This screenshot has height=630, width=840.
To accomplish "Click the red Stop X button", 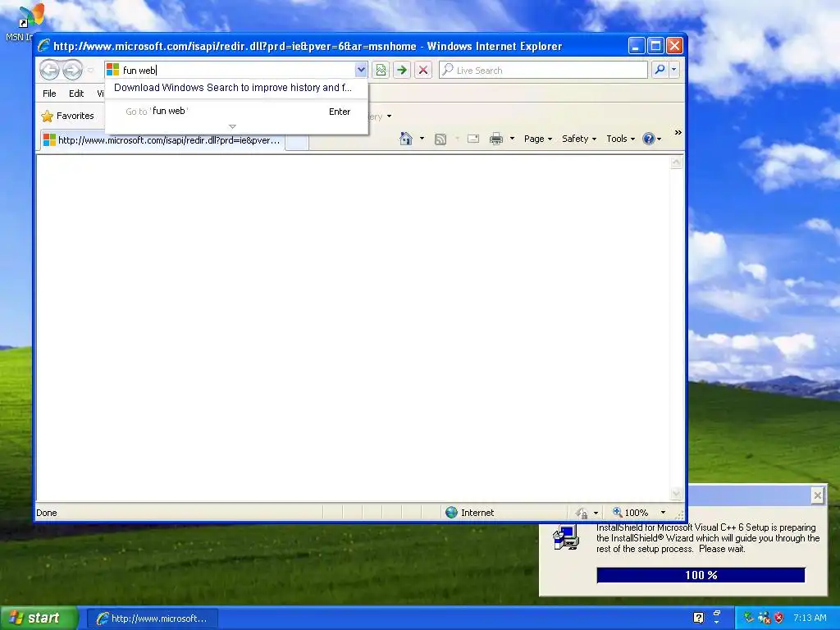I will point(423,71).
